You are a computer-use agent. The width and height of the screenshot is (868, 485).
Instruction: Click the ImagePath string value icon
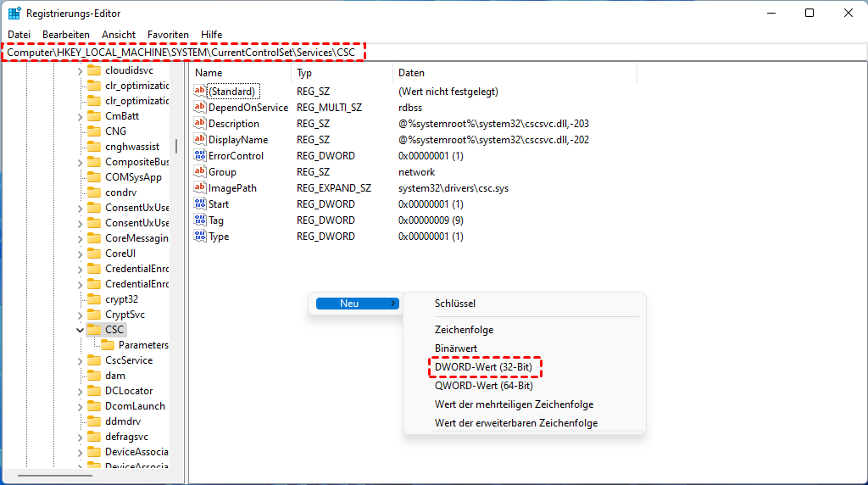point(200,188)
